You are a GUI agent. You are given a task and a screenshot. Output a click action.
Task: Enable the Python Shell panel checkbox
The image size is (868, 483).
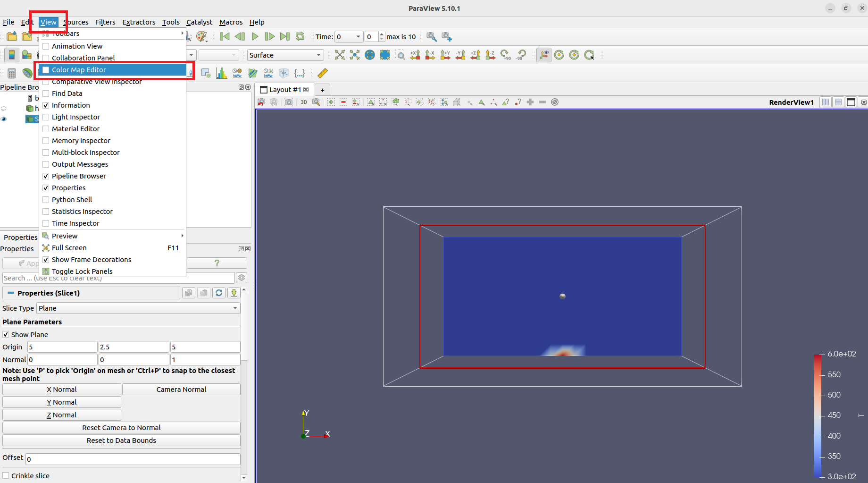[x=46, y=200]
